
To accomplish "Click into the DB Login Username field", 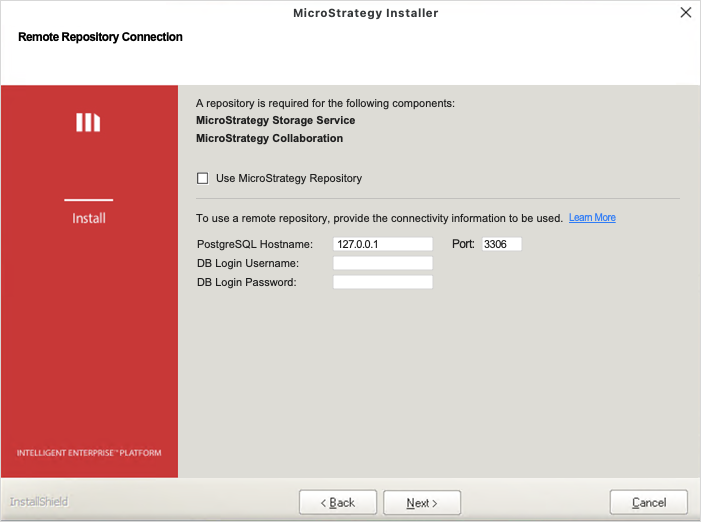I will 382,263.
